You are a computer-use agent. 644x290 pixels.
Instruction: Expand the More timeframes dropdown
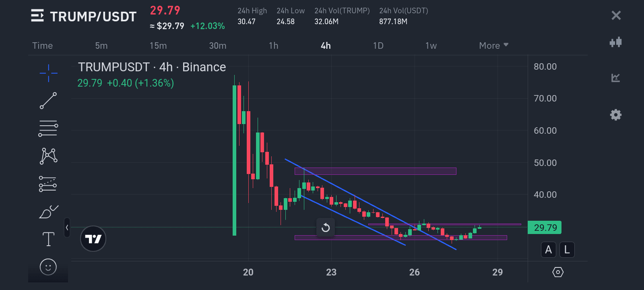(494, 46)
